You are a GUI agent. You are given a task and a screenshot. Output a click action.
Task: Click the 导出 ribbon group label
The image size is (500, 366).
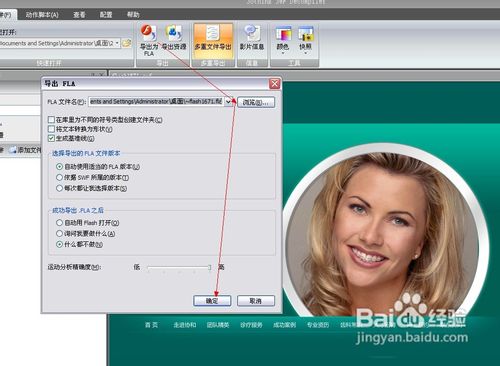tap(162, 63)
